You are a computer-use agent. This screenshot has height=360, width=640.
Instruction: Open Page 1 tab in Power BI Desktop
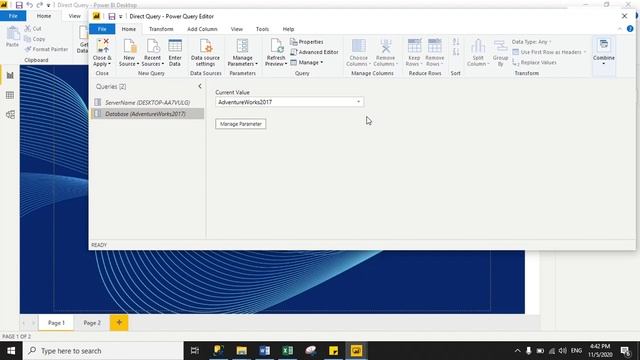point(56,323)
